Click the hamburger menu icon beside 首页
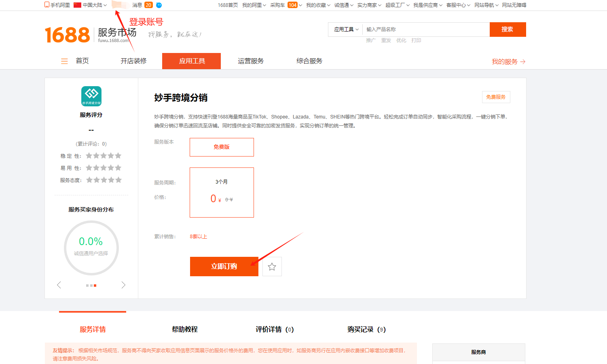Image resolution: width=607 pixels, height=364 pixels. pos(64,61)
